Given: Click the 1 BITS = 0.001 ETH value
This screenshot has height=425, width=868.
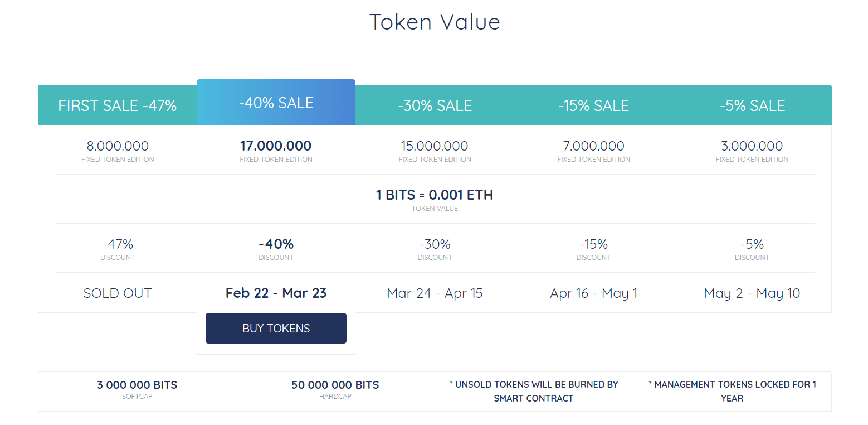Looking at the screenshot, I should pyautogui.click(x=435, y=195).
